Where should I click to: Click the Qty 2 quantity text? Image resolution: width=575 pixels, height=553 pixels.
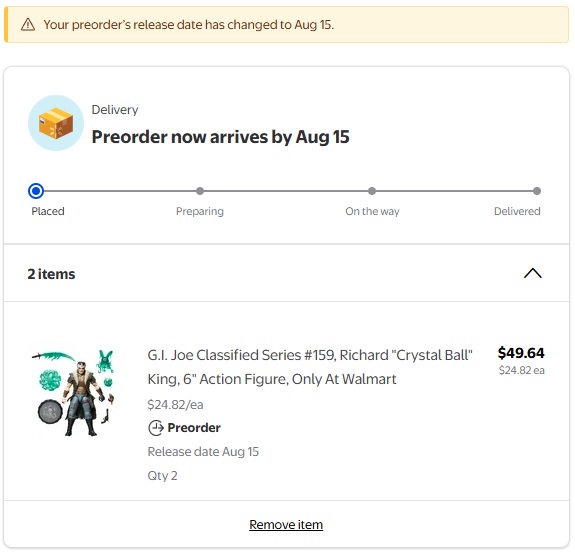click(x=162, y=476)
